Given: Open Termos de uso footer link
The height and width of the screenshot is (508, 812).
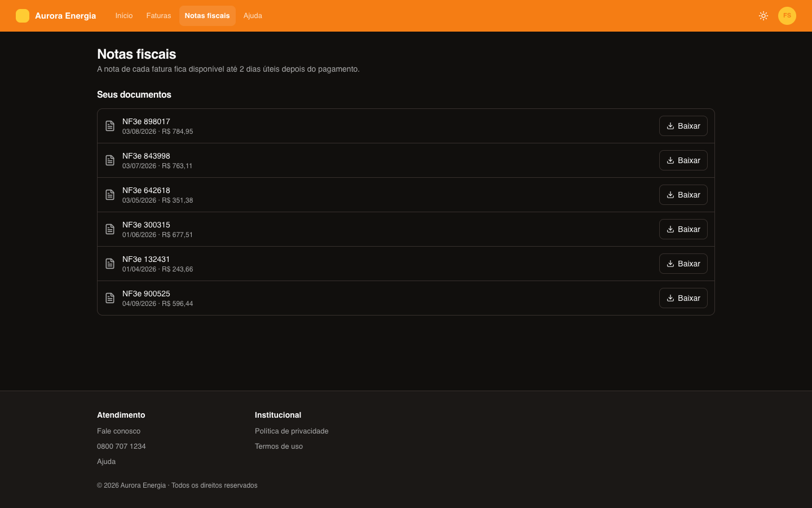Looking at the screenshot, I should [279, 446].
